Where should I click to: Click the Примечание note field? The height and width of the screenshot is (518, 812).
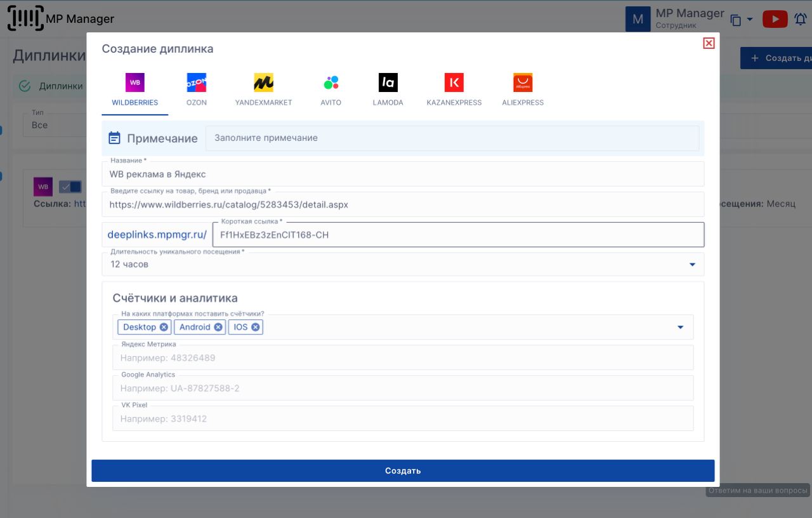[x=452, y=138]
